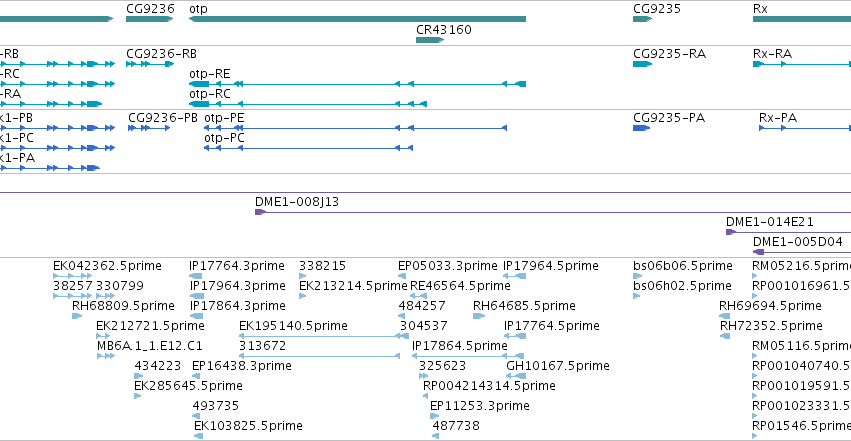Select EST RH68809.5prime

click(77, 316)
